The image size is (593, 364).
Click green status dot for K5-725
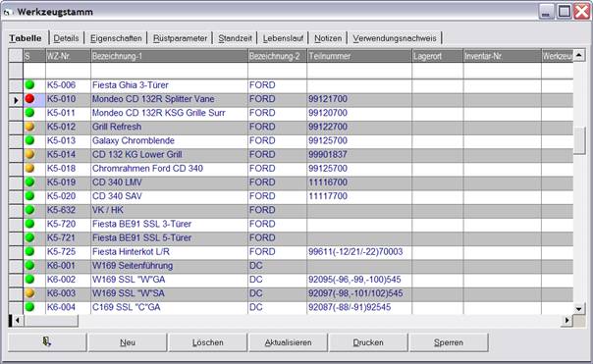[x=29, y=251]
